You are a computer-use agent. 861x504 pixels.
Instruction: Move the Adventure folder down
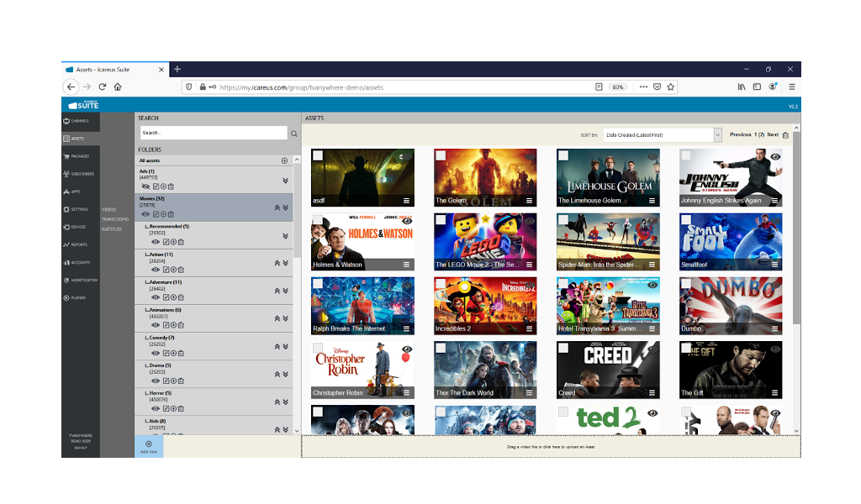coord(286,291)
